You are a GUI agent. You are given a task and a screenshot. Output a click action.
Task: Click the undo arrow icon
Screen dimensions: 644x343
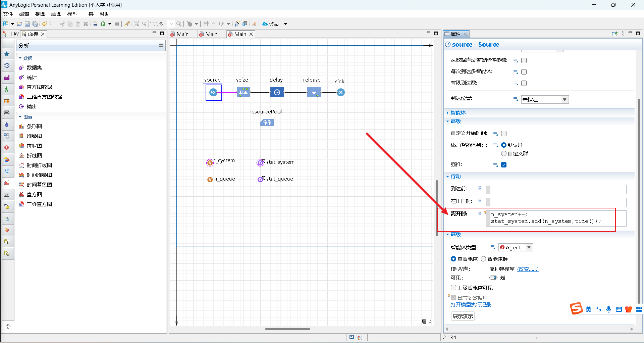[x=44, y=24]
